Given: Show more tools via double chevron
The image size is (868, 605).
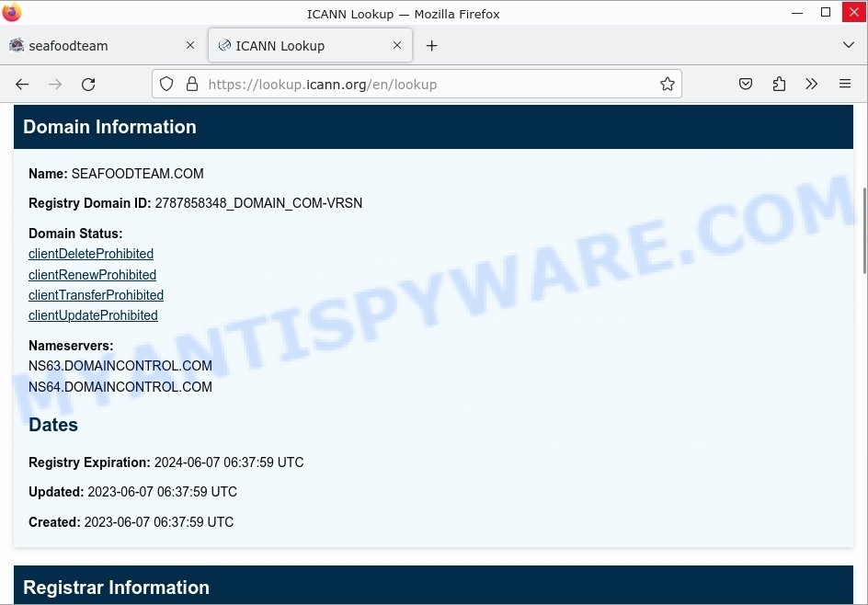Looking at the screenshot, I should point(812,85).
